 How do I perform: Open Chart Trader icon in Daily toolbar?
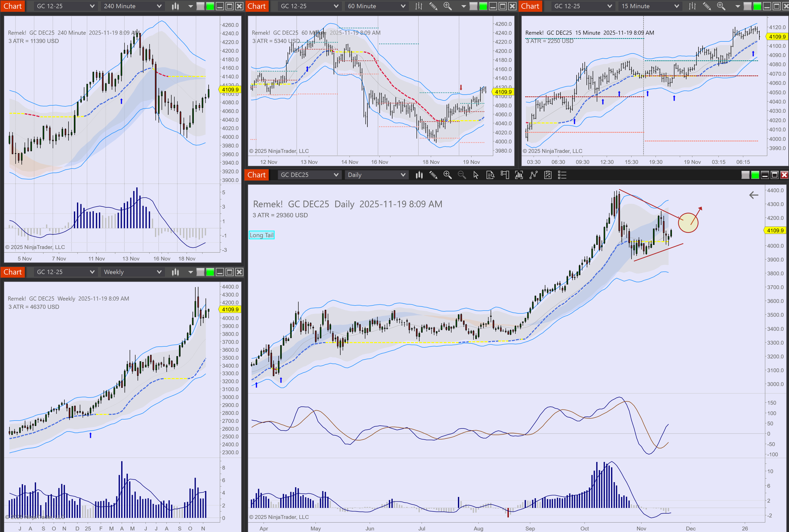point(505,175)
